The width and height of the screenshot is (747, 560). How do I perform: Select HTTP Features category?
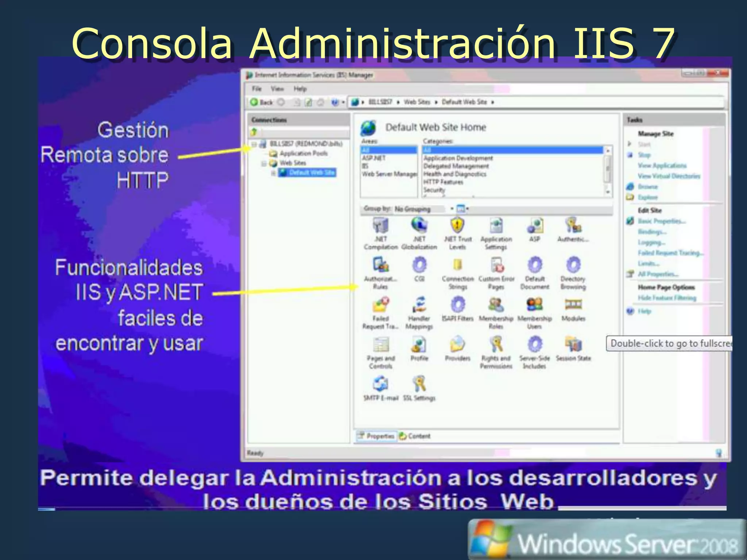pos(443,182)
